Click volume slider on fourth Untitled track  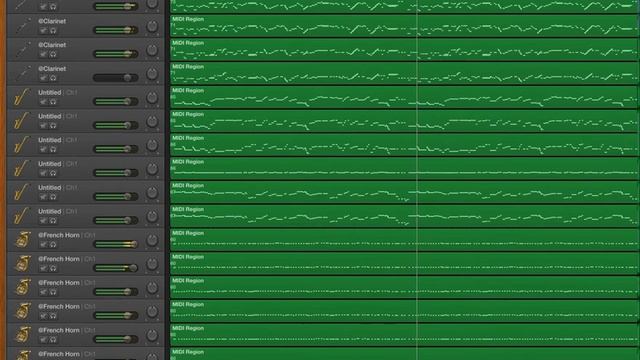pos(116,173)
